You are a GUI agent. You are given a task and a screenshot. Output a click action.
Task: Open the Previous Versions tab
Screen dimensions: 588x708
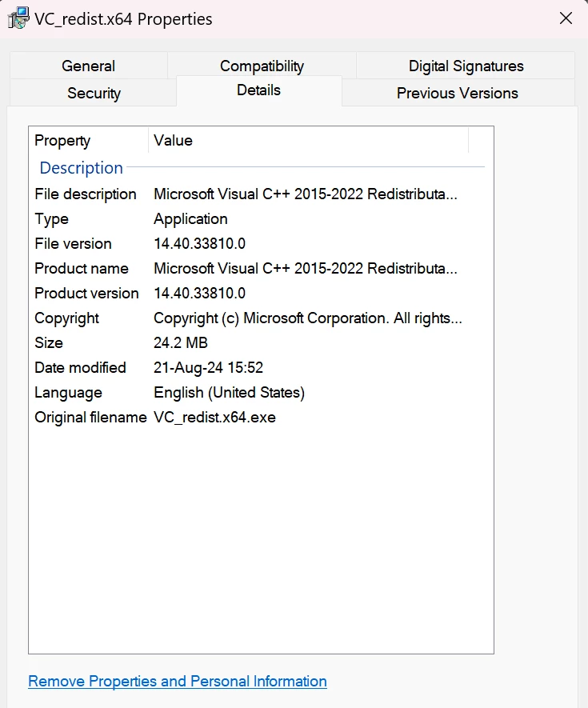[458, 93]
